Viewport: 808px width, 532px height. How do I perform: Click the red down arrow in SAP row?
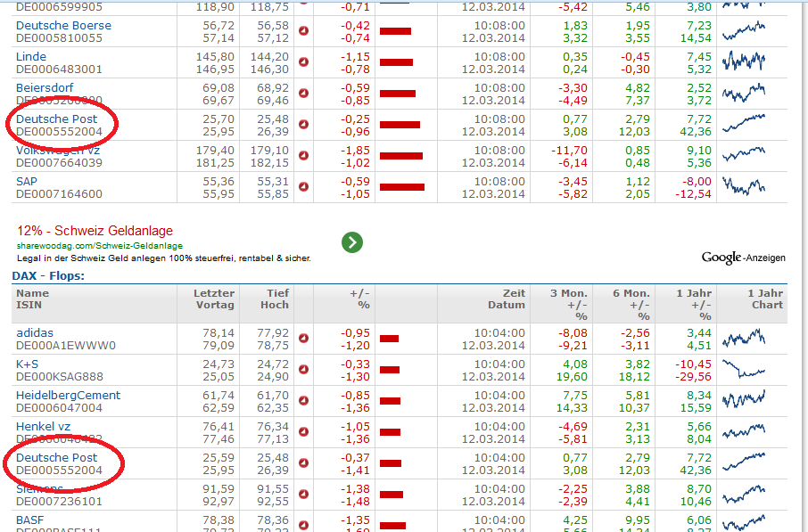click(x=303, y=187)
